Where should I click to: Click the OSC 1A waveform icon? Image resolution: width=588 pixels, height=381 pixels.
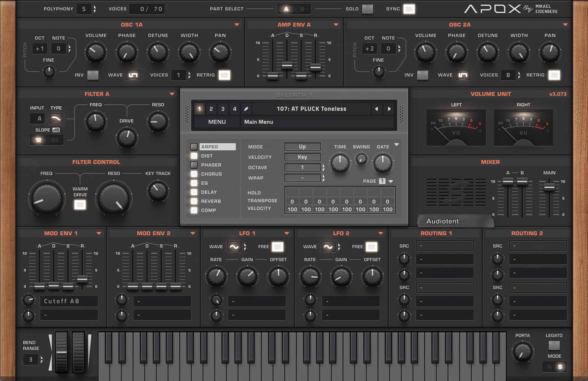[x=133, y=75]
